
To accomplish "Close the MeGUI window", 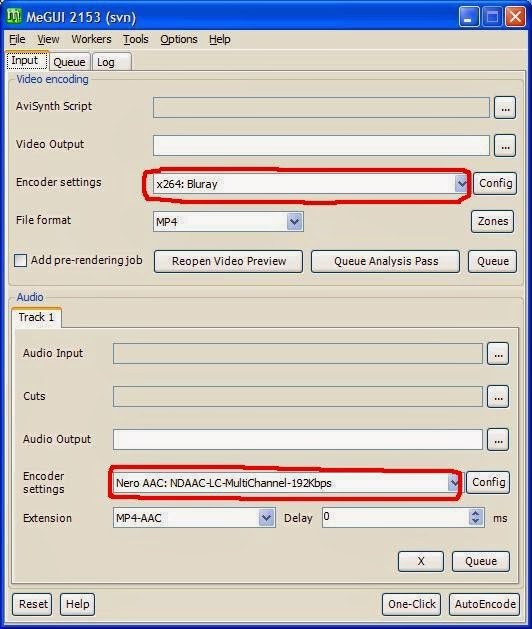I will coord(516,17).
